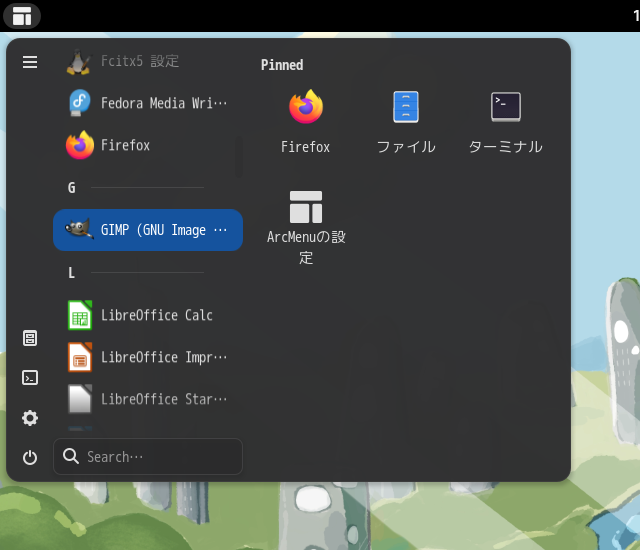
Task: Launch Fedora Media Writer from app list
Action: 148,103
